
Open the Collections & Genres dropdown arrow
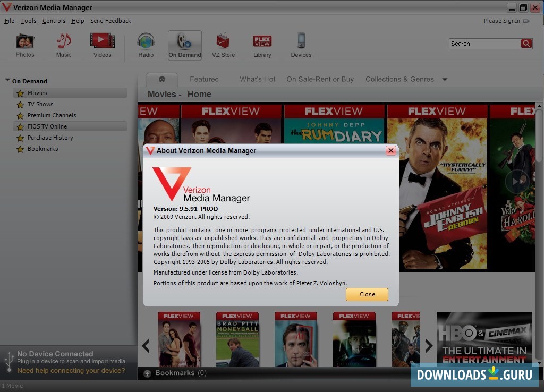coord(445,80)
